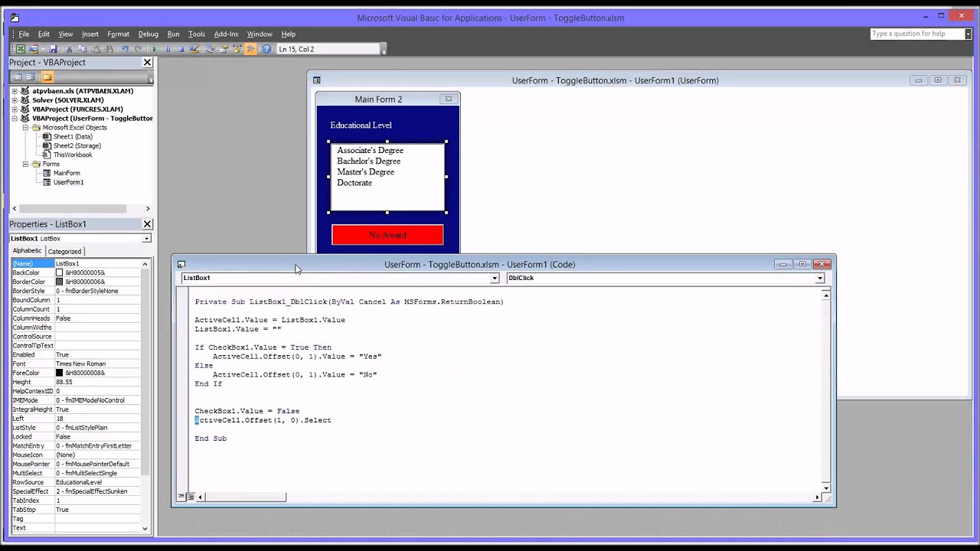Select UserForm1 in project tree
Image resolution: width=980 pixels, height=551 pixels.
click(68, 182)
